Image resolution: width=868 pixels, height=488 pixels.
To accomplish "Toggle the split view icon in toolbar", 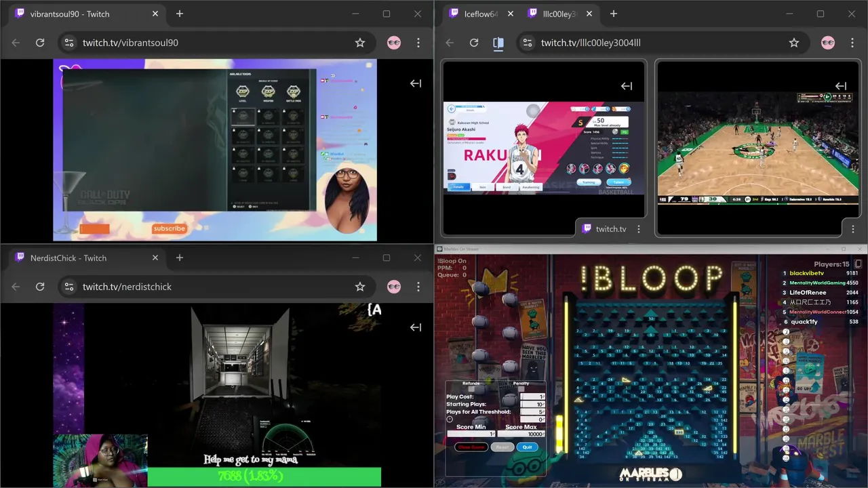I will (x=498, y=43).
